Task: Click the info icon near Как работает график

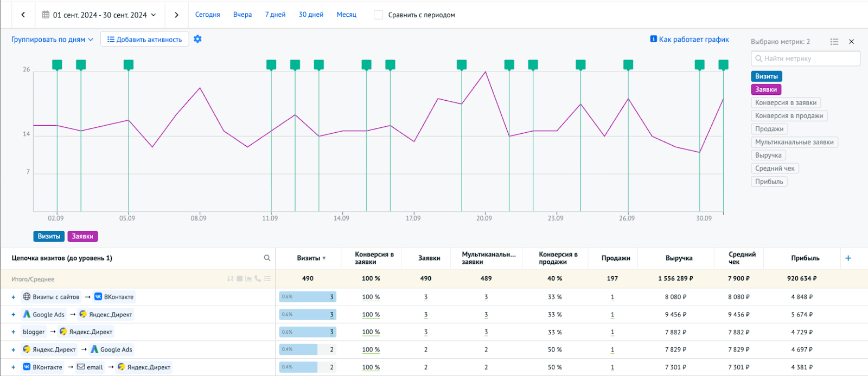Action: 653,39
